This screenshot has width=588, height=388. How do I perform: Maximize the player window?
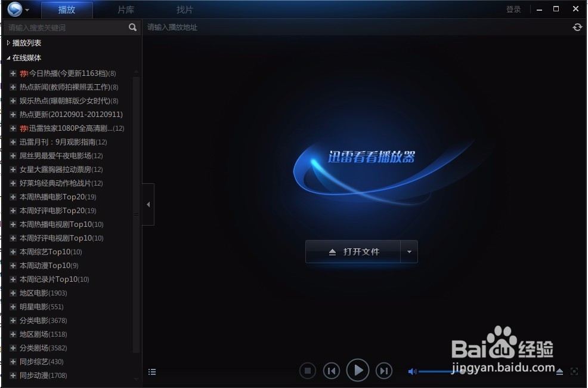click(x=556, y=9)
